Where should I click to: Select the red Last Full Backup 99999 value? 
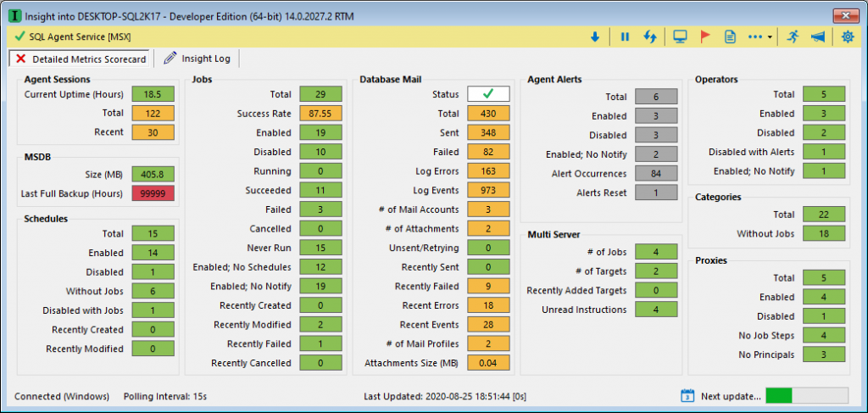coord(153,193)
